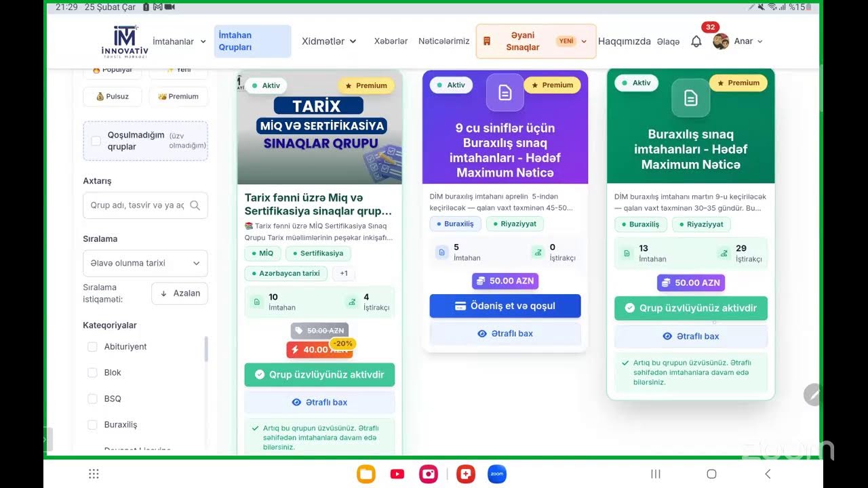Click Ödəniş et və qoşul button

click(x=505, y=306)
